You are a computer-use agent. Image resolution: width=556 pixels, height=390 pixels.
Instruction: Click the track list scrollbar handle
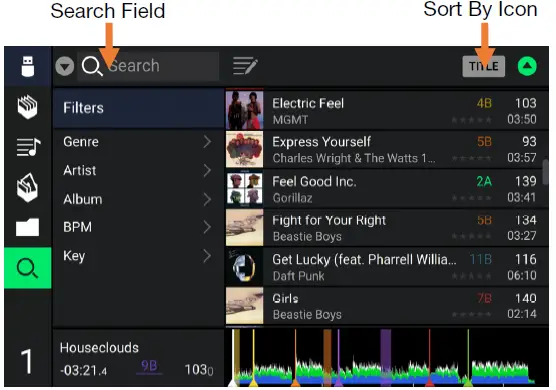546,172
